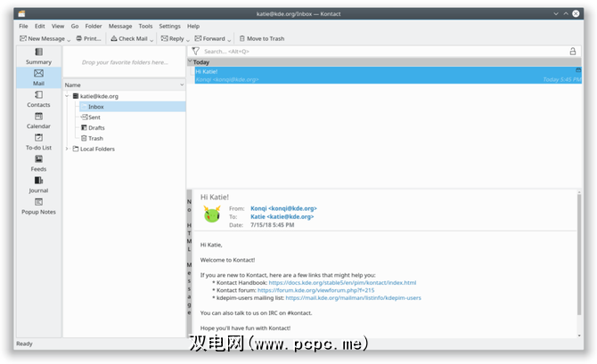Click the favorite folders drop area
The image size is (597, 364).
click(x=124, y=62)
